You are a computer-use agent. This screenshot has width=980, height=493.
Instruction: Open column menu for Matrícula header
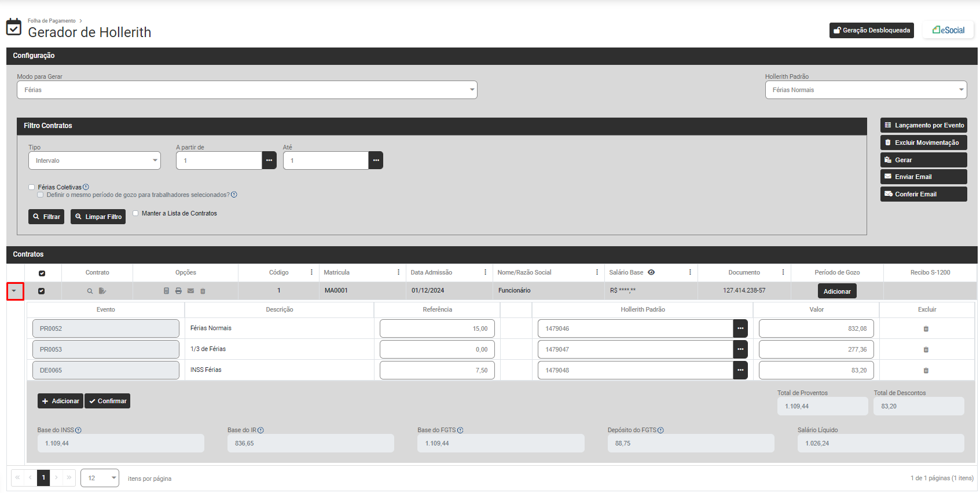[x=398, y=272]
